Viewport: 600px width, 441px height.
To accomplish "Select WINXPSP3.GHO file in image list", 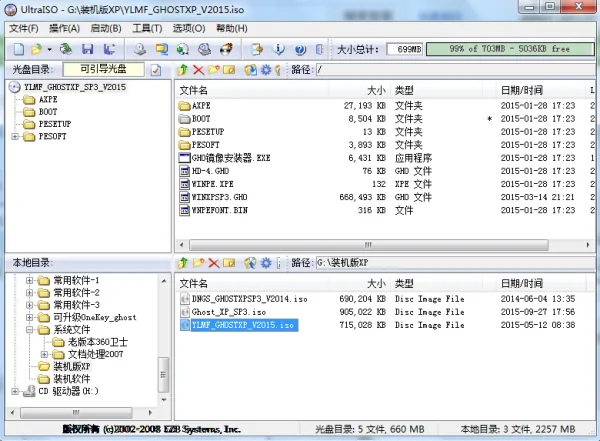I will point(220,197).
